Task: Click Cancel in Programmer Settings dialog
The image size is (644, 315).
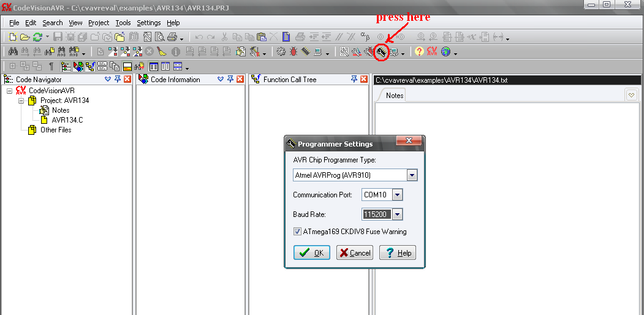Action: pyautogui.click(x=354, y=252)
